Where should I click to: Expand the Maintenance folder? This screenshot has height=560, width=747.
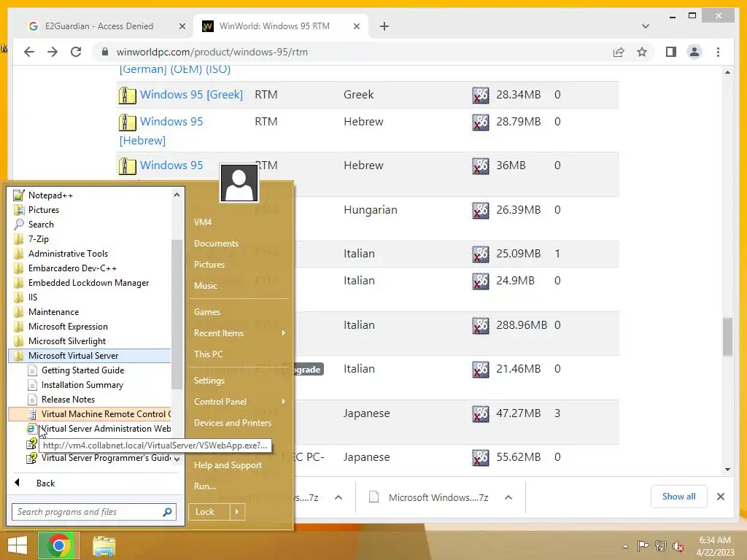pos(54,312)
